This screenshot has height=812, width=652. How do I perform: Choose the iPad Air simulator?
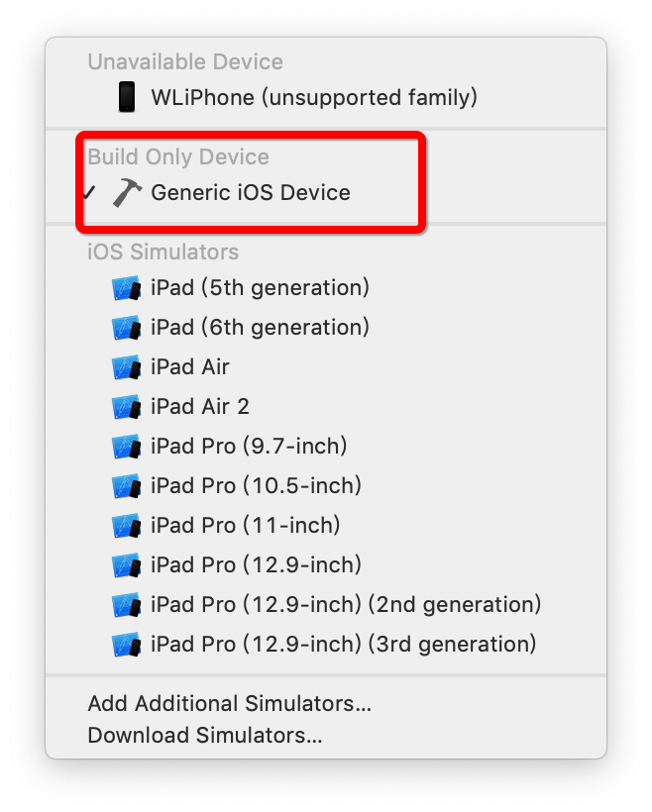pos(190,367)
